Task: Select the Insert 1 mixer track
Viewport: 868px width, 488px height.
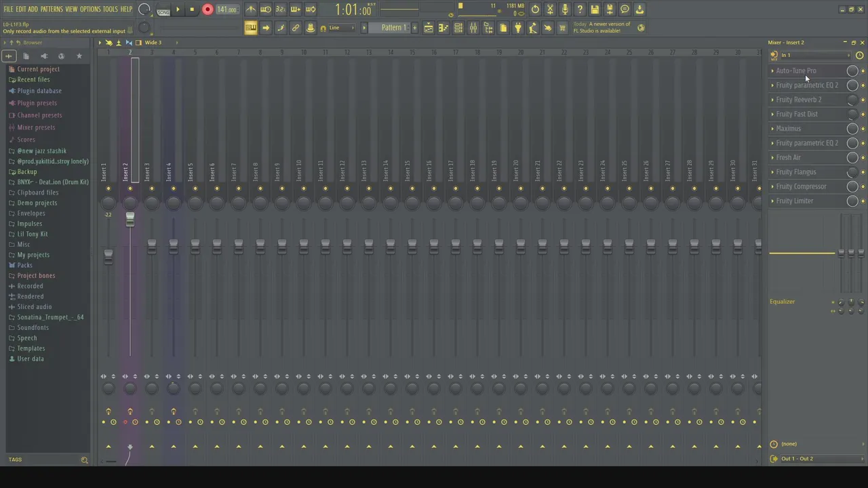Action: 104,173
